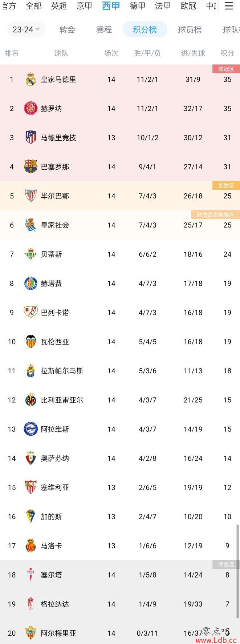This screenshot has width=240, height=644.
Task: Click the Barcelona crest icon
Action: click(30, 166)
